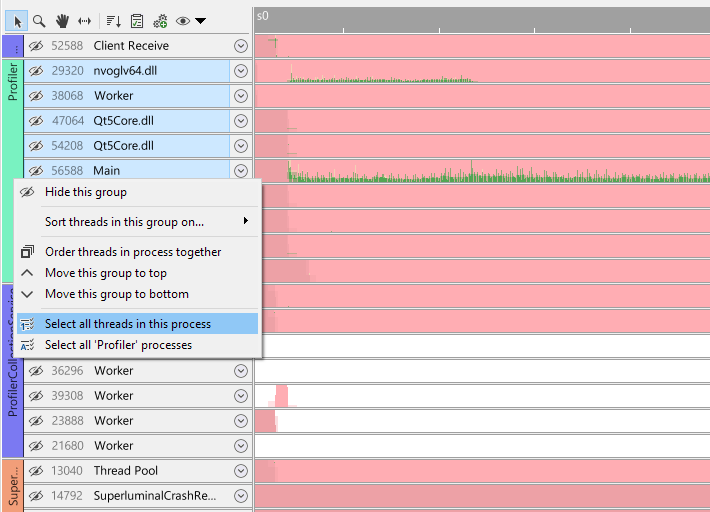Toggle visibility of Client Receive thread

pyautogui.click(x=36, y=46)
